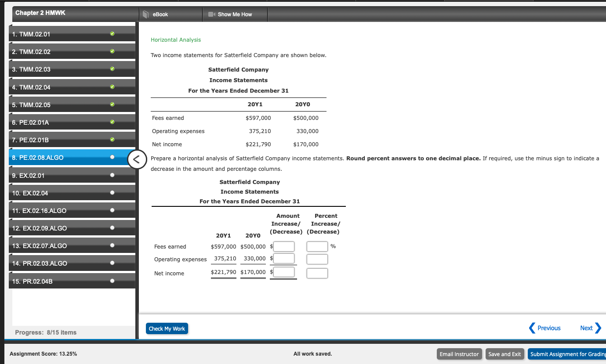
Task: Click Operating expenses amount increase field
Action: (284, 259)
